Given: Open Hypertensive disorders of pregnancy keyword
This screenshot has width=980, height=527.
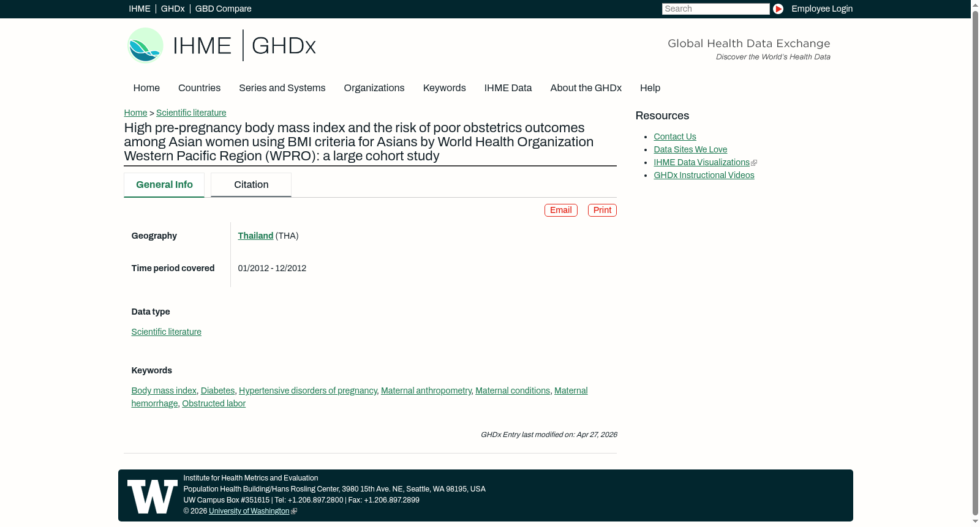Looking at the screenshot, I should pos(307,391).
